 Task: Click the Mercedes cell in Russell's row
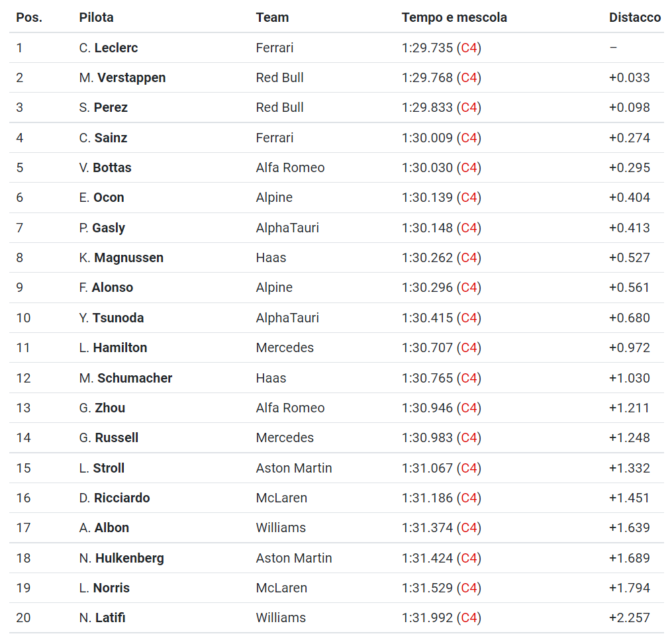285,437
